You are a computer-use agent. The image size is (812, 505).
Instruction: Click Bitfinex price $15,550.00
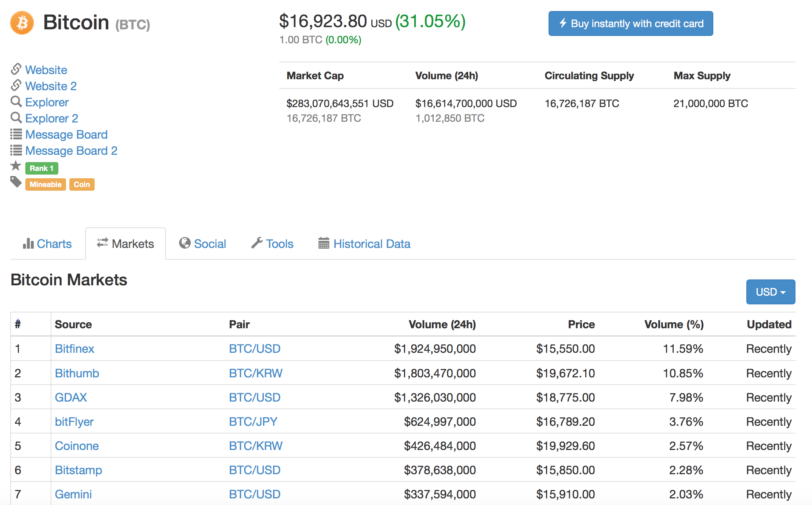pos(565,348)
